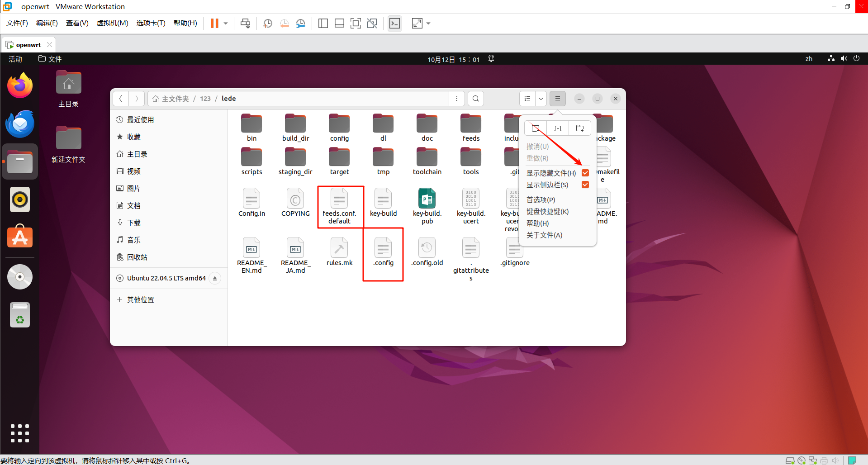Click the new folder icon in popup menu

pos(579,128)
